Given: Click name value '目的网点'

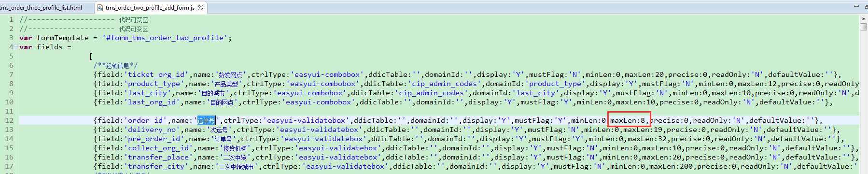Looking at the screenshot, I should pyautogui.click(x=223, y=102).
